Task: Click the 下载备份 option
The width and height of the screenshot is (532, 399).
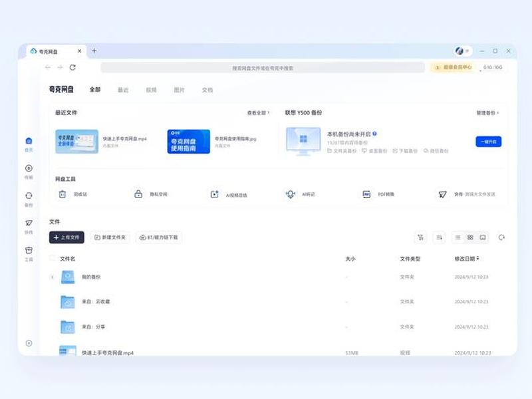Action: tap(405, 151)
